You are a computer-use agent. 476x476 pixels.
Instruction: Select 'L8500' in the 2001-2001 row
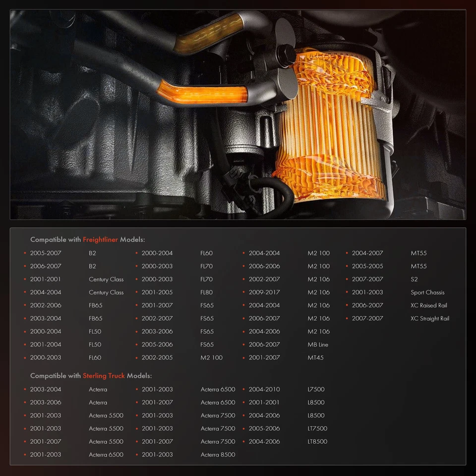[316, 402]
